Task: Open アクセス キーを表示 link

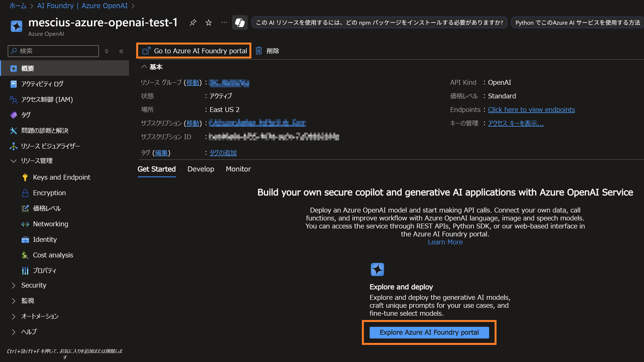Action: [516, 123]
